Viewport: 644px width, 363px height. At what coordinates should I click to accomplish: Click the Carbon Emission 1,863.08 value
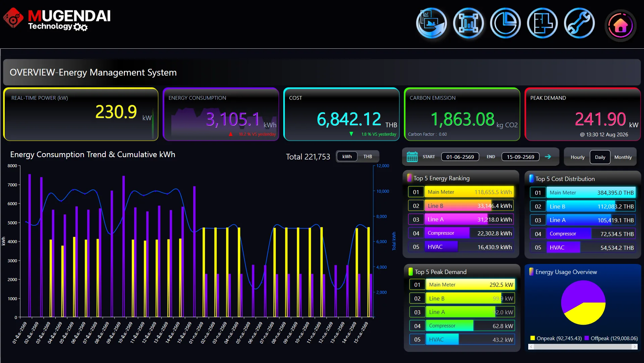click(462, 119)
